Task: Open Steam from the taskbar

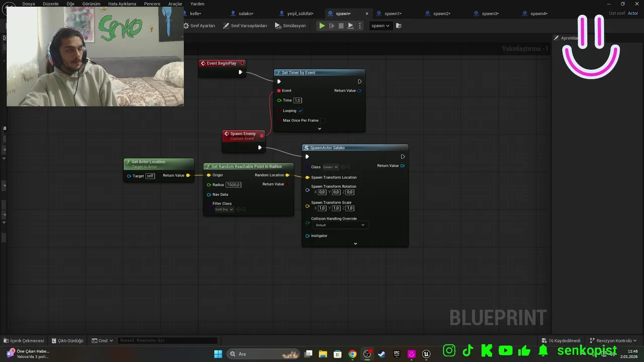Action: (x=382, y=354)
